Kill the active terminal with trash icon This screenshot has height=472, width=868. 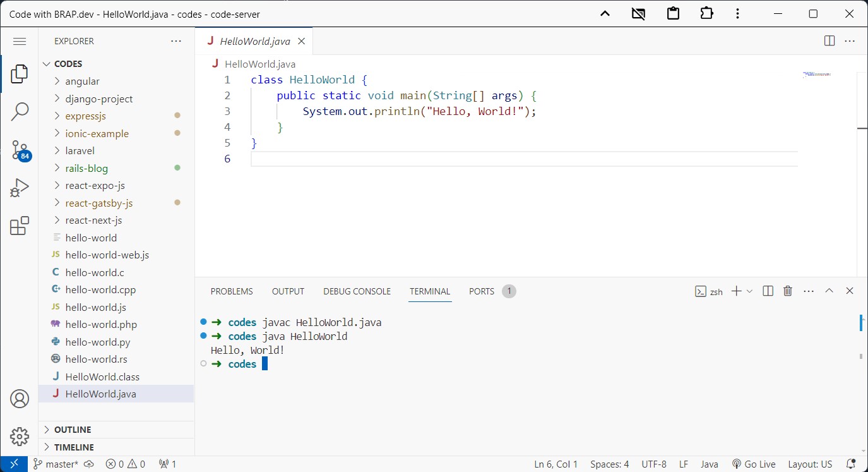click(x=787, y=291)
